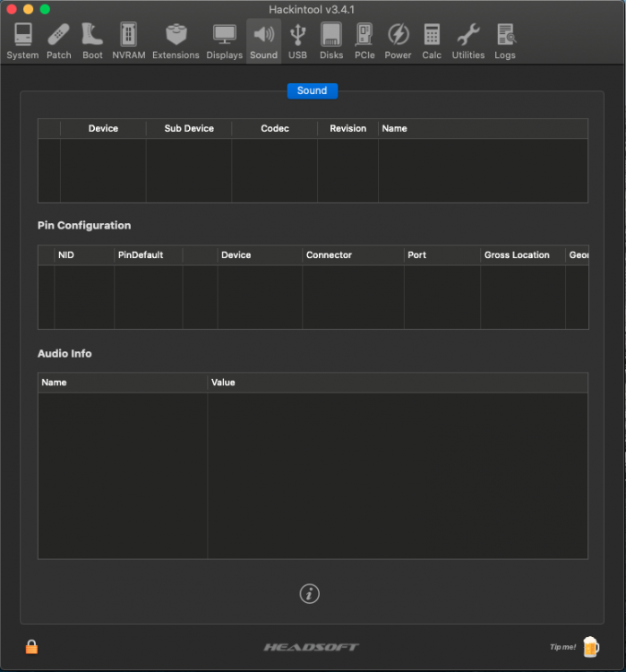Switch to the Patch section

(x=59, y=41)
